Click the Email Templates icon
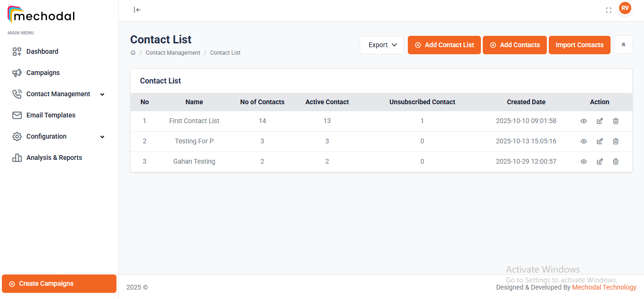644x299 pixels. tap(17, 115)
